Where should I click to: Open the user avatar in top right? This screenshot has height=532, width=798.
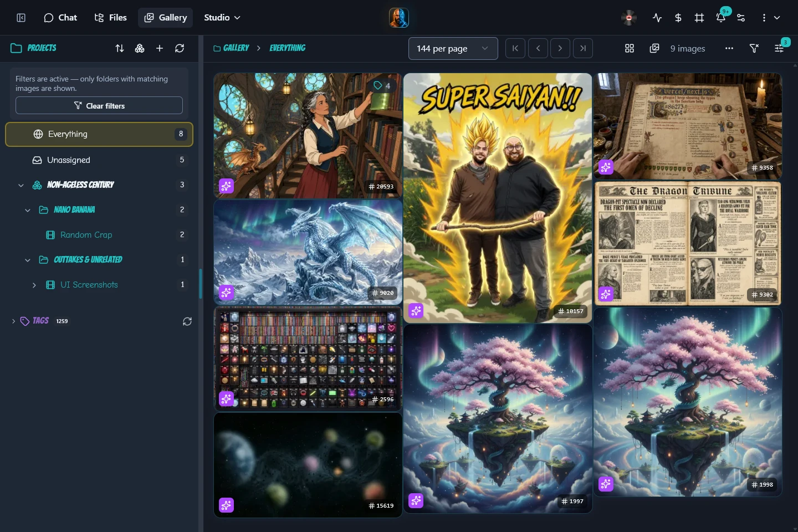tap(629, 18)
